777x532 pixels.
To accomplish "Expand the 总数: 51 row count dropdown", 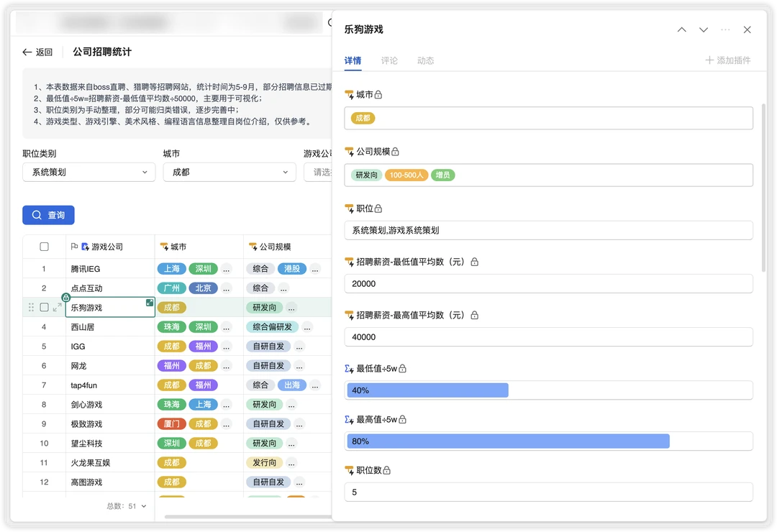I will click(x=127, y=506).
